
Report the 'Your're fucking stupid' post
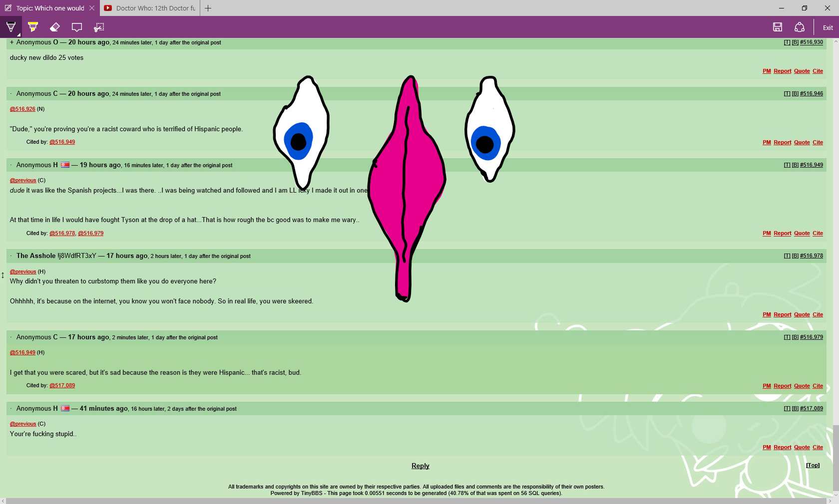(x=782, y=448)
